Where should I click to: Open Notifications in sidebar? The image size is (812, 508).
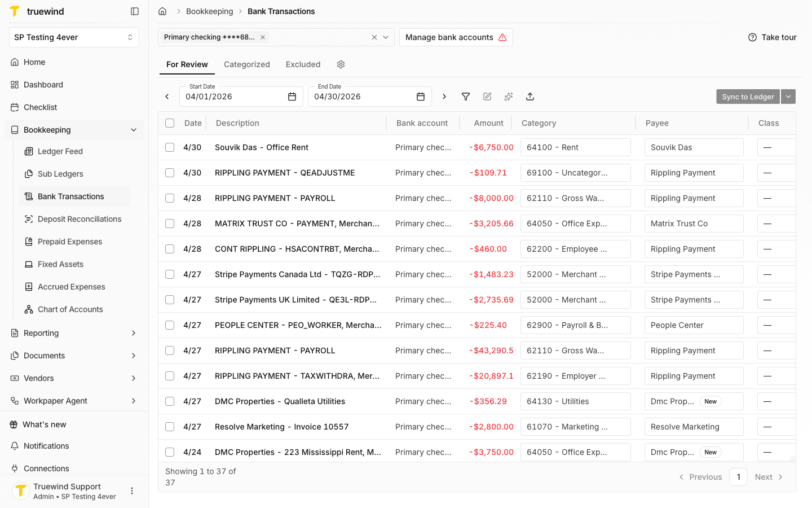[x=74, y=446]
